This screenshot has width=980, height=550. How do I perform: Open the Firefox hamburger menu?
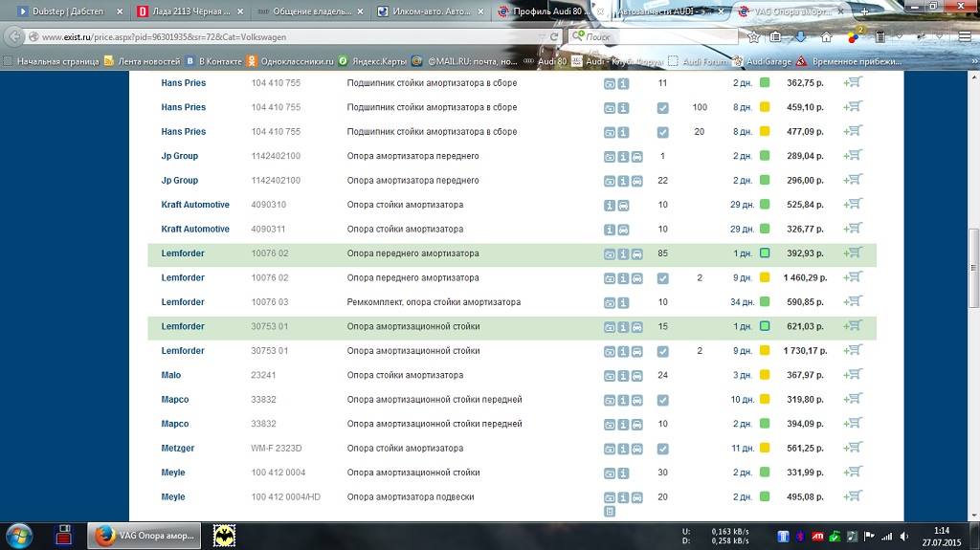[x=965, y=37]
